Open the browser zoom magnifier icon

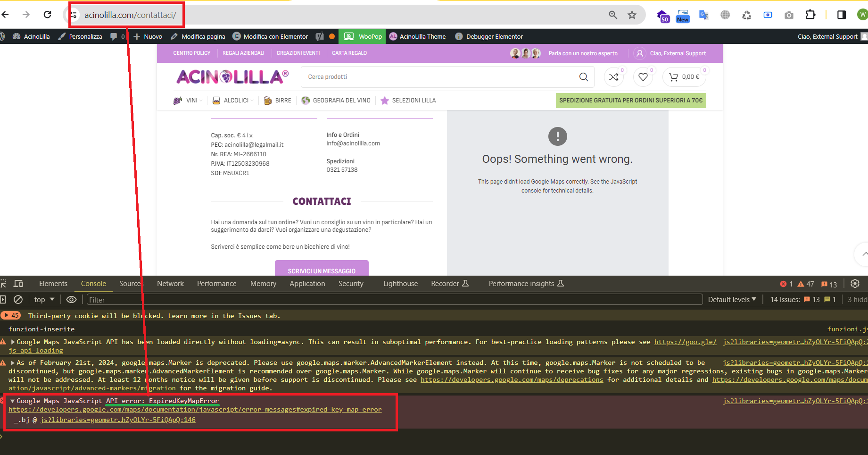[x=613, y=15]
